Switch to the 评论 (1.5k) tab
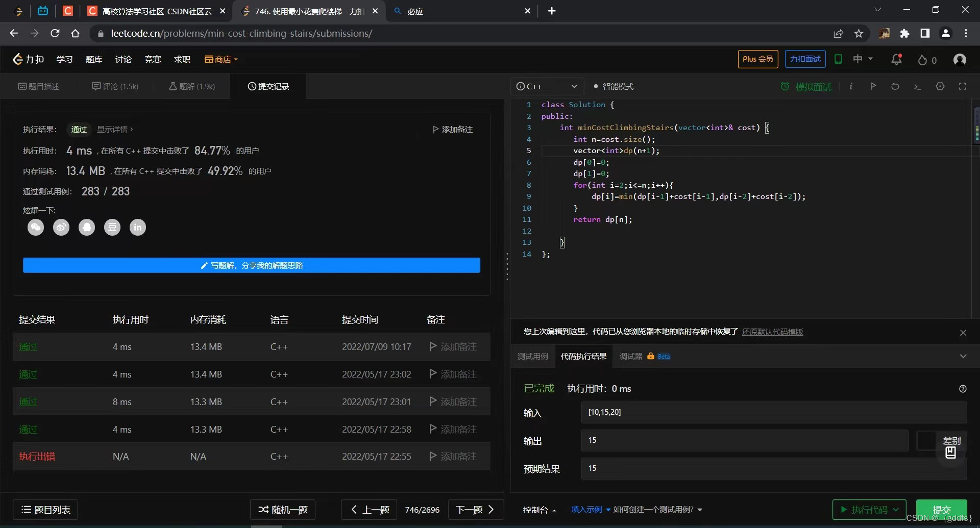The height and width of the screenshot is (528, 980). point(115,86)
